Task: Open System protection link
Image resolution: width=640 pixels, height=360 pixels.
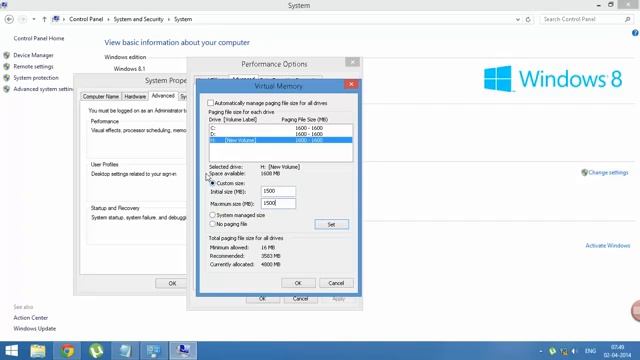Action: coord(36,78)
